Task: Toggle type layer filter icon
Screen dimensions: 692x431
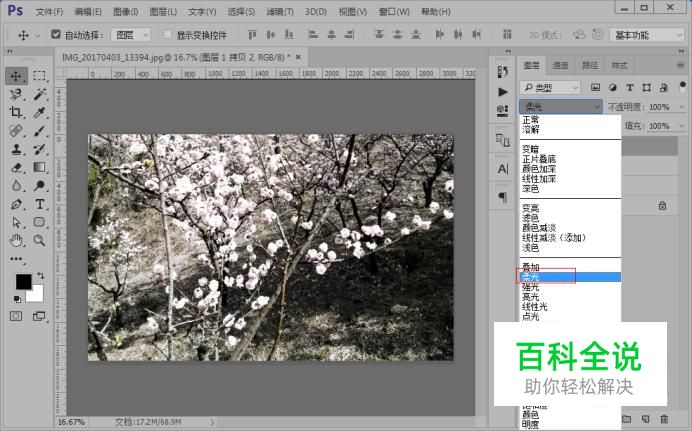Action: (630, 87)
